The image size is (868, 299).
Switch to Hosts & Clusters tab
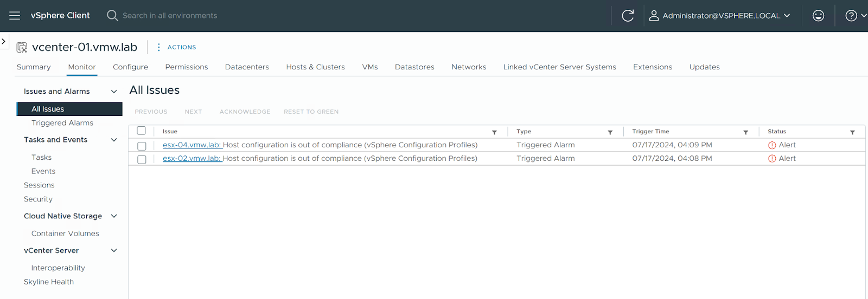tap(315, 67)
